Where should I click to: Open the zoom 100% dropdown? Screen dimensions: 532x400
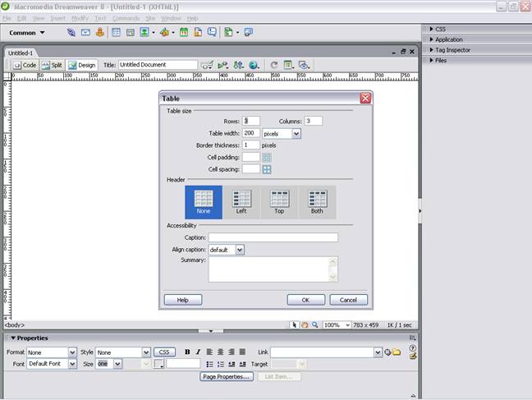coord(347,325)
